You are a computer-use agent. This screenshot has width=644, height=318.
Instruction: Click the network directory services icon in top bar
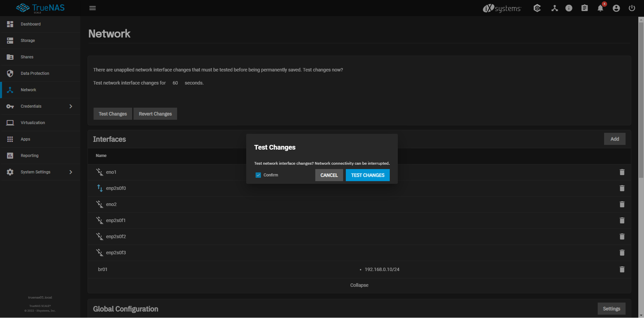(554, 8)
